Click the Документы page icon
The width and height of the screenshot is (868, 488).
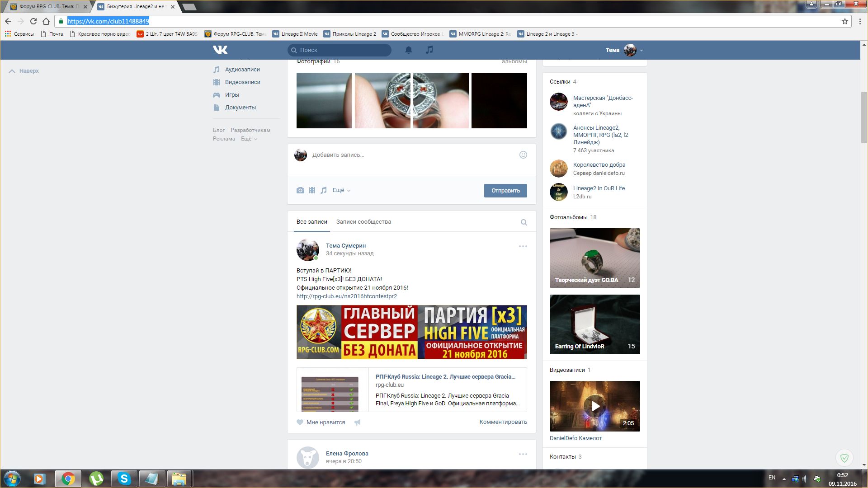tap(217, 108)
